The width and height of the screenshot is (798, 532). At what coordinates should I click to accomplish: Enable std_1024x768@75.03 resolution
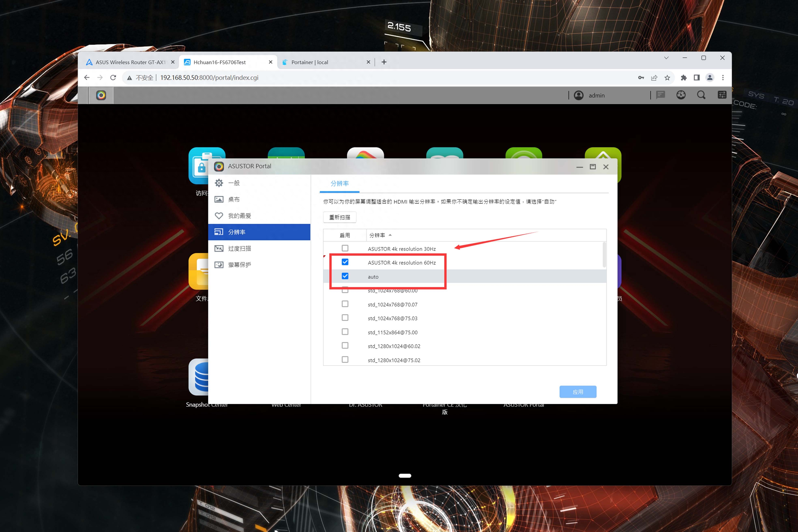click(x=345, y=318)
